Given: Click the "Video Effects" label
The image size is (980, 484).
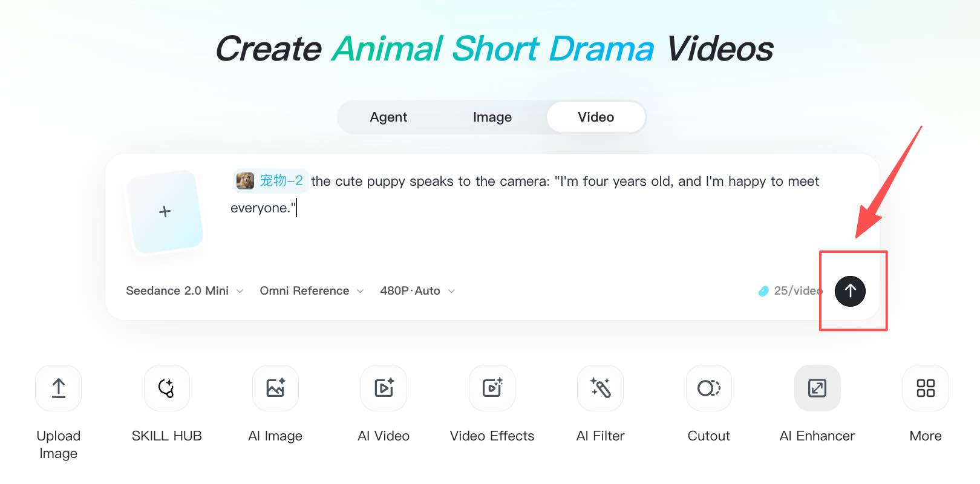Looking at the screenshot, I should click(492, 436).
